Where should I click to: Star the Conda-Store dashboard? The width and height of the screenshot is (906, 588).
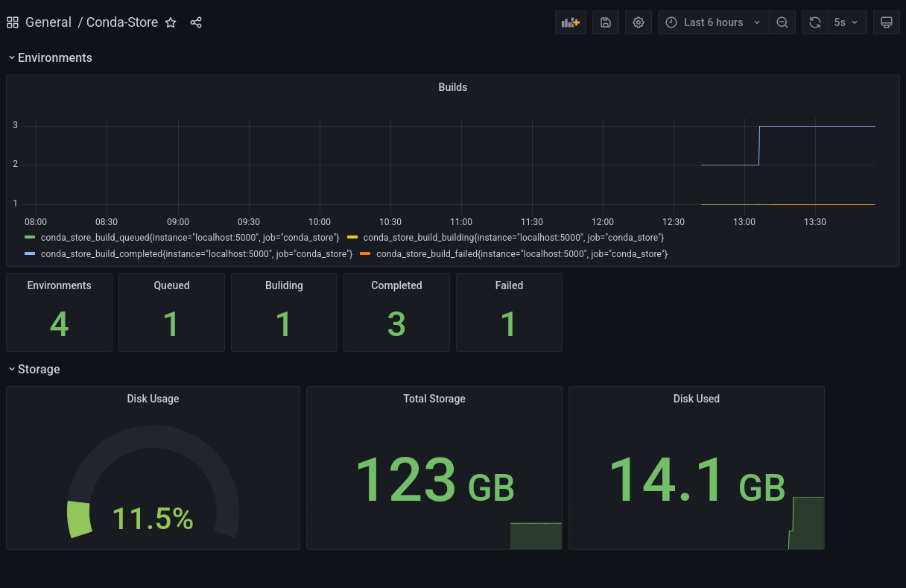click(x=171, y=22)
